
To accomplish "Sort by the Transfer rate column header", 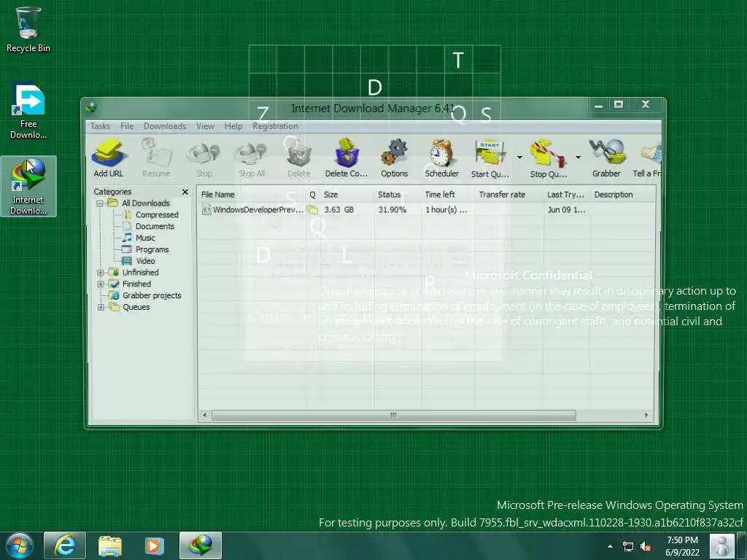I will pyautogui.click(x=509, y=194).
